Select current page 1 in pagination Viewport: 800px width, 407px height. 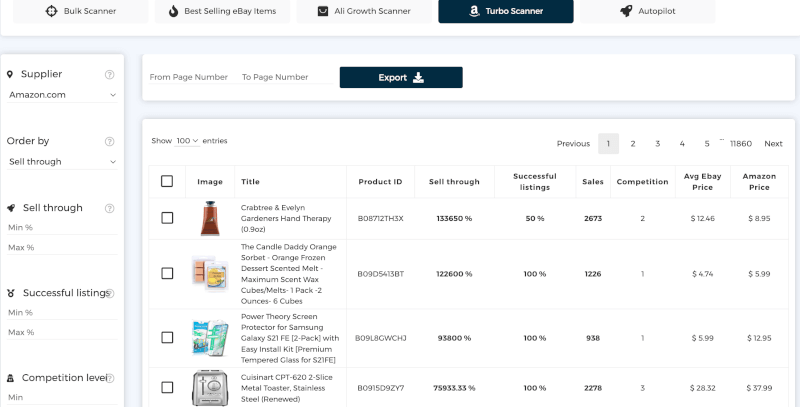click(608, 144)
